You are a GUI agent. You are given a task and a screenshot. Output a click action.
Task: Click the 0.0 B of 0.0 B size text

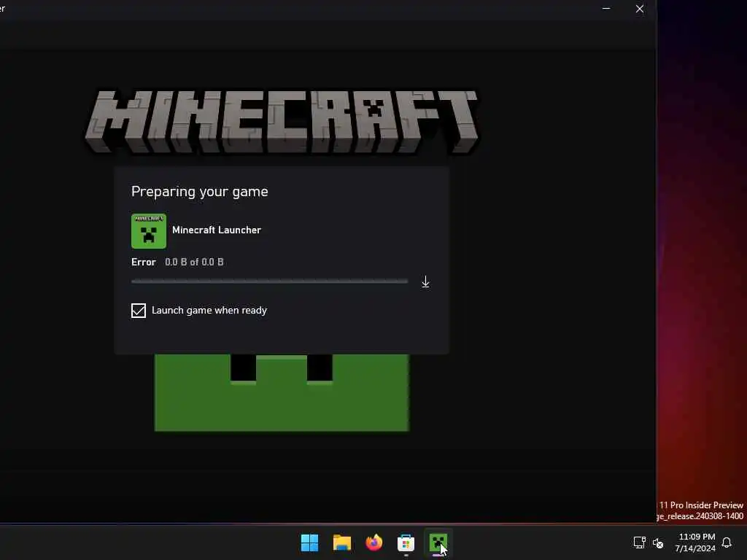point(194,262)
